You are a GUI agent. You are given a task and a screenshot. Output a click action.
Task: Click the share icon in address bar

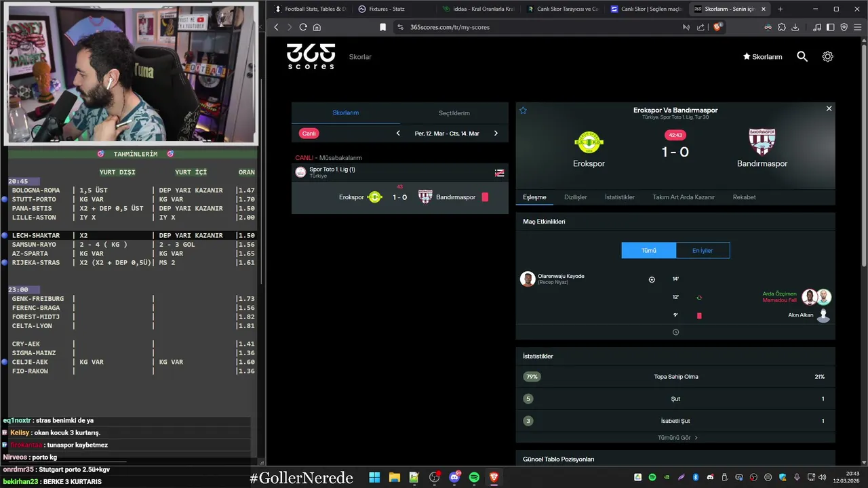point(701,27)
